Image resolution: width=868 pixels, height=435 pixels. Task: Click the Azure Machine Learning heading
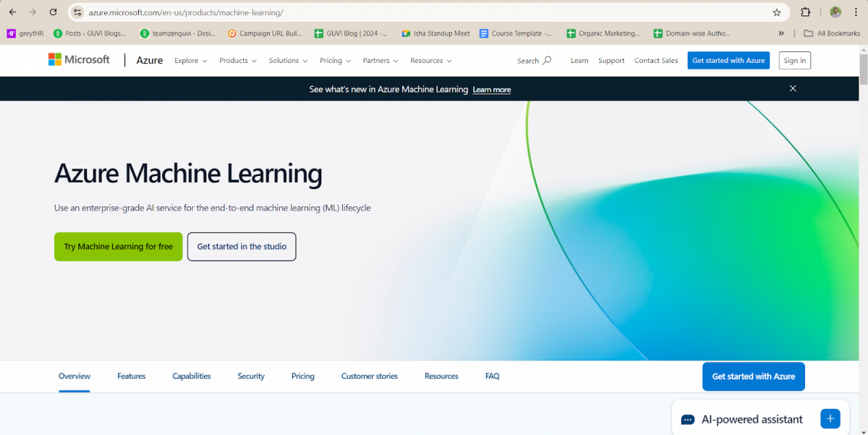click(188, 174)
